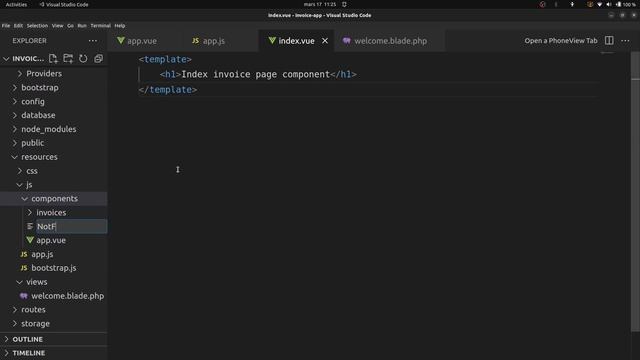Split the editor to the right
This screenshot has width=640, height=360.
(x=609, y=40)
